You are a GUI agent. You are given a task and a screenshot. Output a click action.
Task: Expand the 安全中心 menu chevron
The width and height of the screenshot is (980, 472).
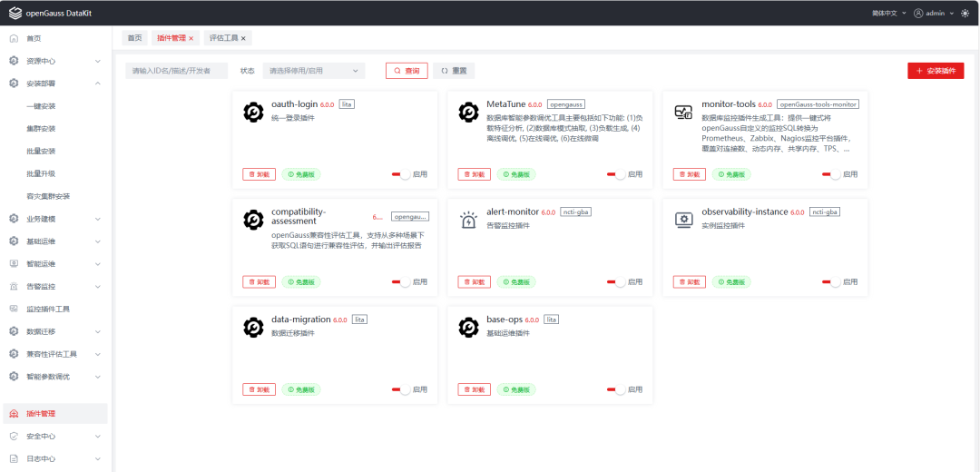tap(97, 437)
